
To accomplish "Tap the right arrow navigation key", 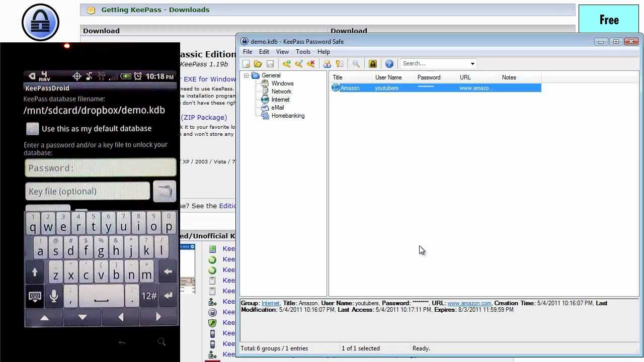I will (158, 317).
